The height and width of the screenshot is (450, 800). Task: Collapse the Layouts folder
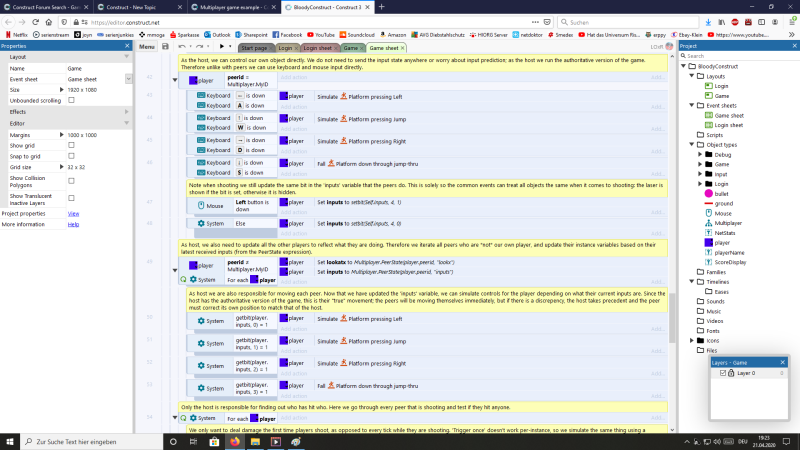pos(692,76)
